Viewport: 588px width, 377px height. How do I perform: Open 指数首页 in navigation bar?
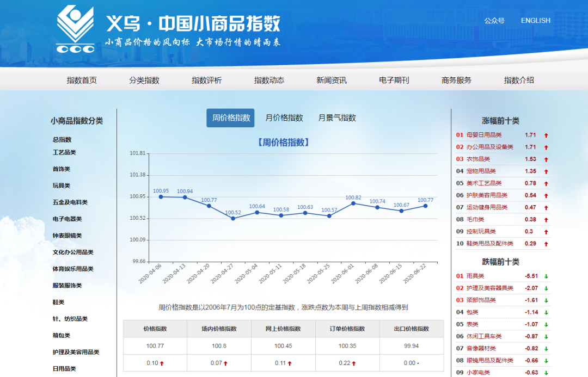(x=82, y=80)
